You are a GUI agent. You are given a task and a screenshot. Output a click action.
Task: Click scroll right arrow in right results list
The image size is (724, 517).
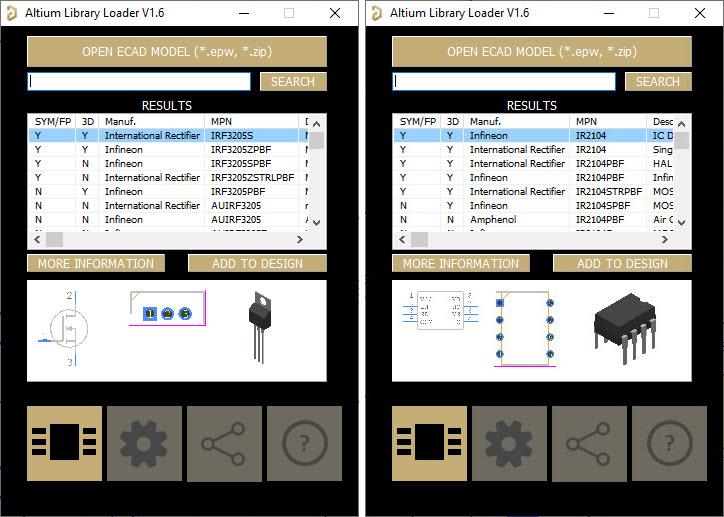(665, 239)
